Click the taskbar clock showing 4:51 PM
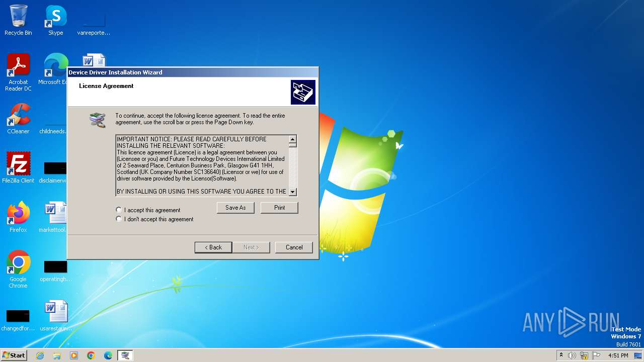 [x=618, y=355]
